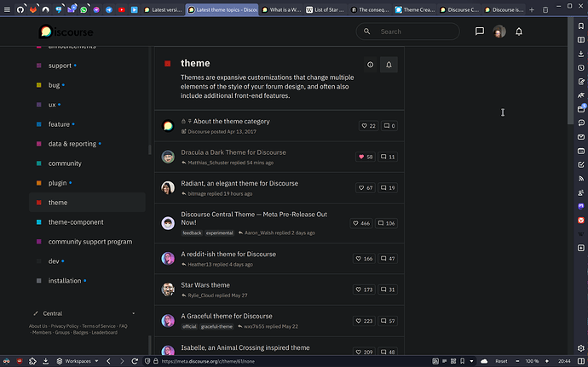Open the Bookmarks panel in the side bar
The width and height of the screenshot is (588, 367).
tap(581, 26)
